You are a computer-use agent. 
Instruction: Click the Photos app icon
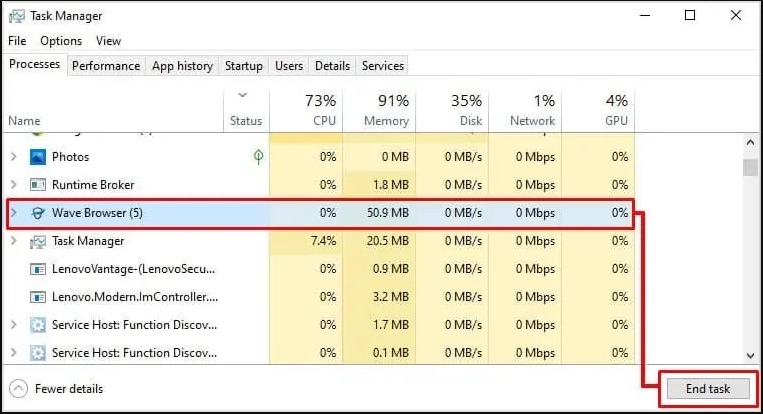[x=38, y=157]
